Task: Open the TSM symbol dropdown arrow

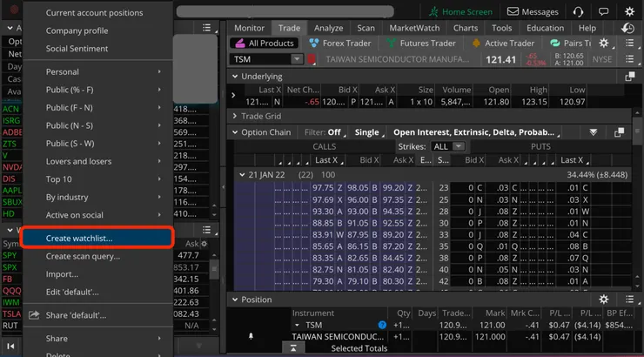Action: 297,59
